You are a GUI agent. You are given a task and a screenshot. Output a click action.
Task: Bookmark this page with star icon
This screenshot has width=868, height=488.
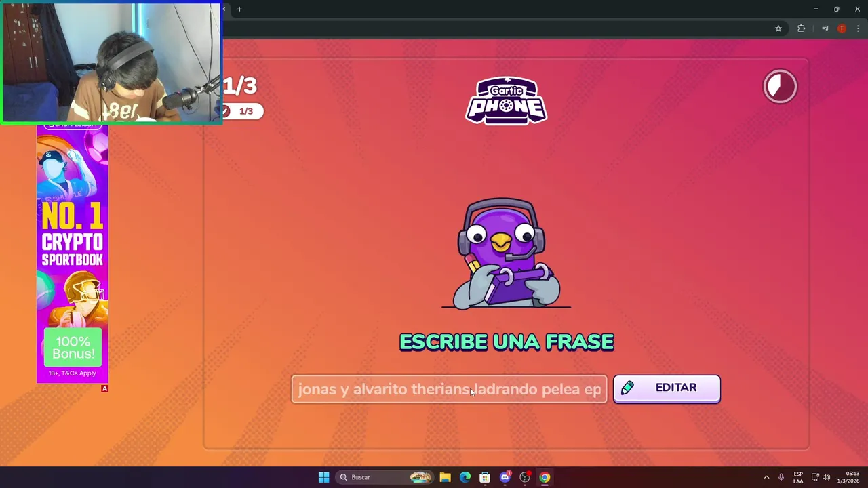[x=778, y=28]
